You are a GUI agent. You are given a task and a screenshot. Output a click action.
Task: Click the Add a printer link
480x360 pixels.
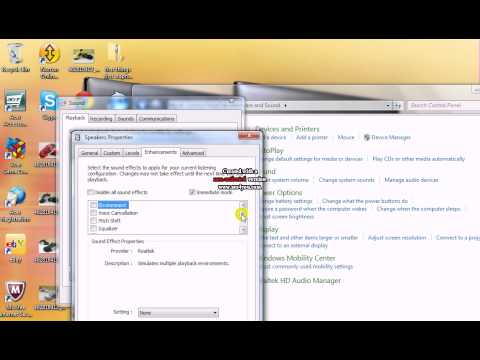tap(312, 137)
